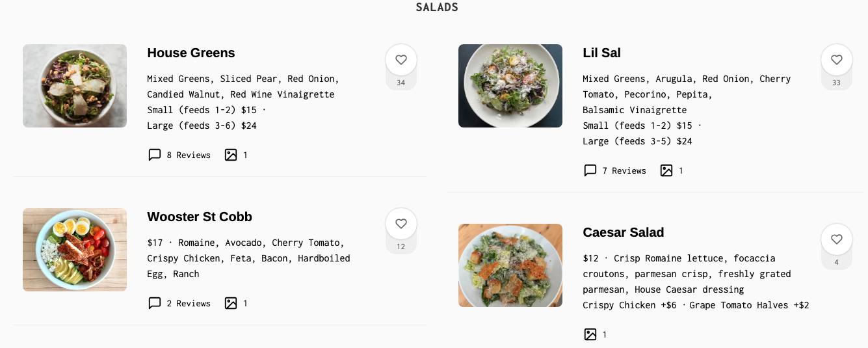The height and width of the screenshot is (348, 868).
Task: View Caesar Salad picture thumbnail
Action: click(510, 265)
